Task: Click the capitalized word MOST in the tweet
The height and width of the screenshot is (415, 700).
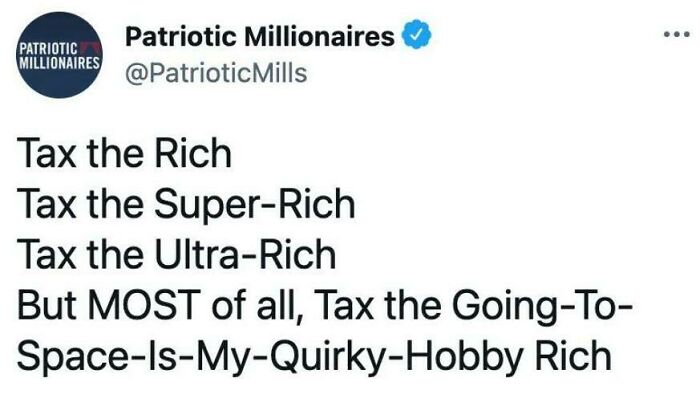Action: [145, 306]
